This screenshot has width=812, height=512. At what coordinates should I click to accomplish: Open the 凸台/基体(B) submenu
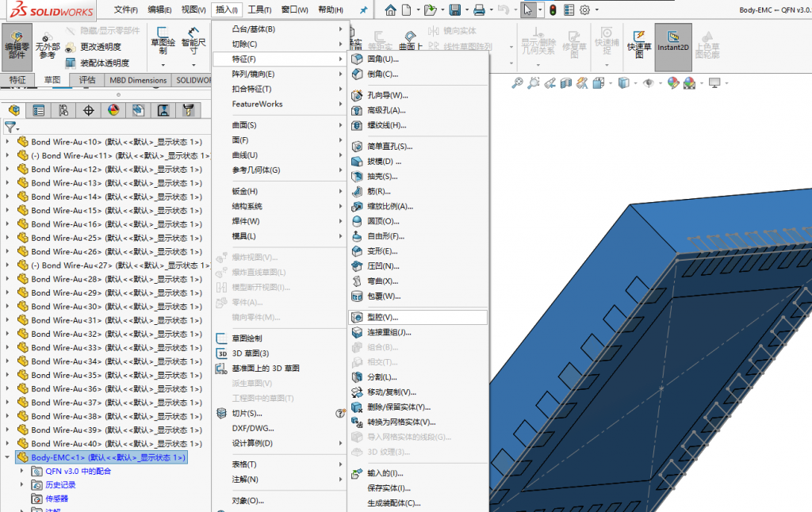pos(280,29)
